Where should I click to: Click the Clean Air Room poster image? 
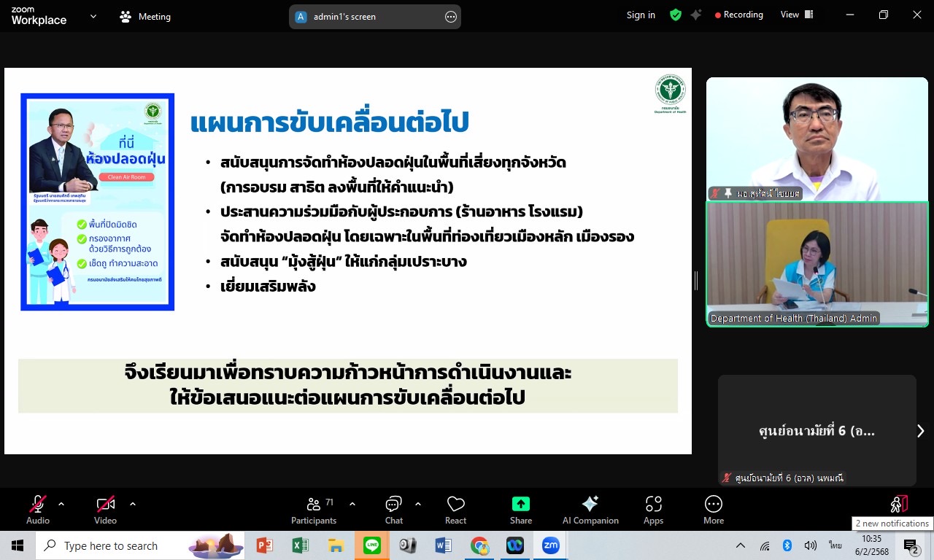point(98,202)
